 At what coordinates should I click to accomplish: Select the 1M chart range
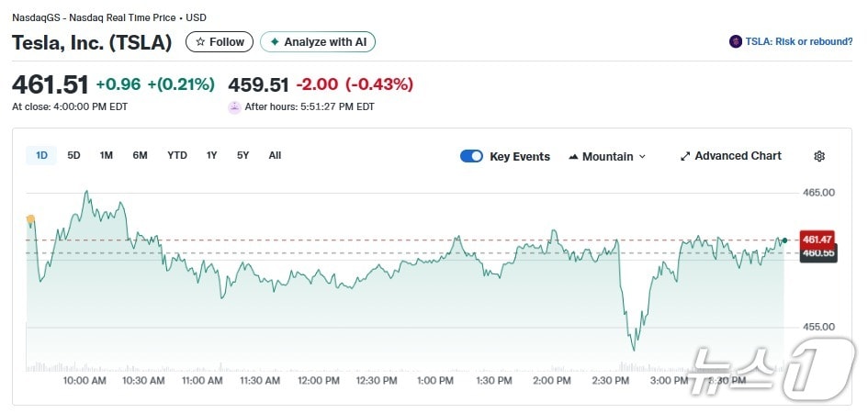(x=107, y=155)
